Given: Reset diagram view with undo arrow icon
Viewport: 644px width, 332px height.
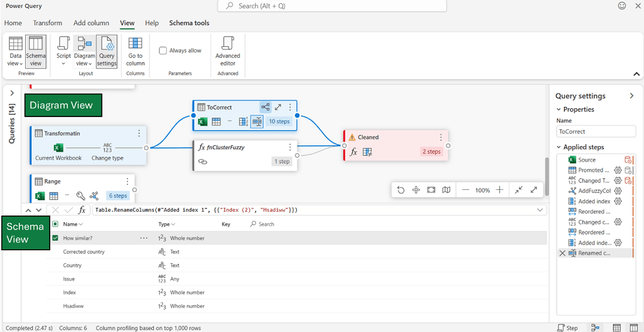Looking at the screenshot, I should 401,190.
